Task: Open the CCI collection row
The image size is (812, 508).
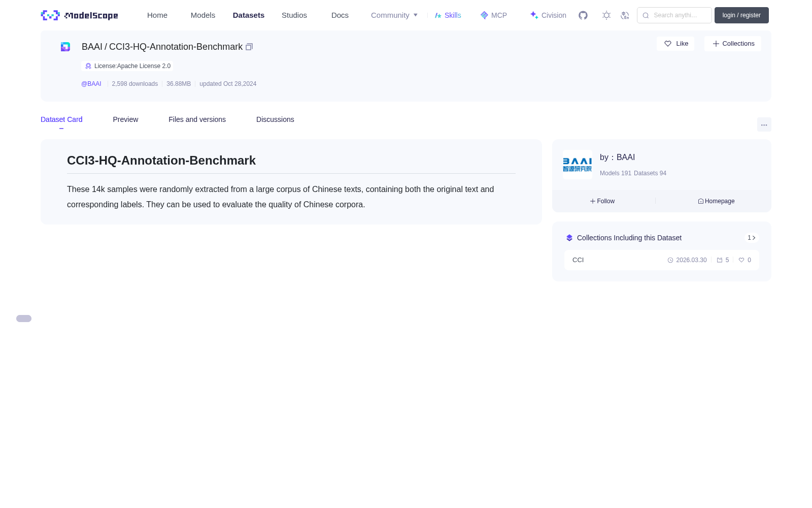Action: pos(662,260)
